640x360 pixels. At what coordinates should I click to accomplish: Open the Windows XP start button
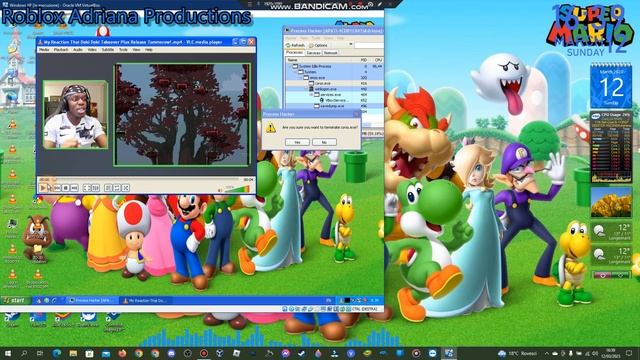coord(16,300)
